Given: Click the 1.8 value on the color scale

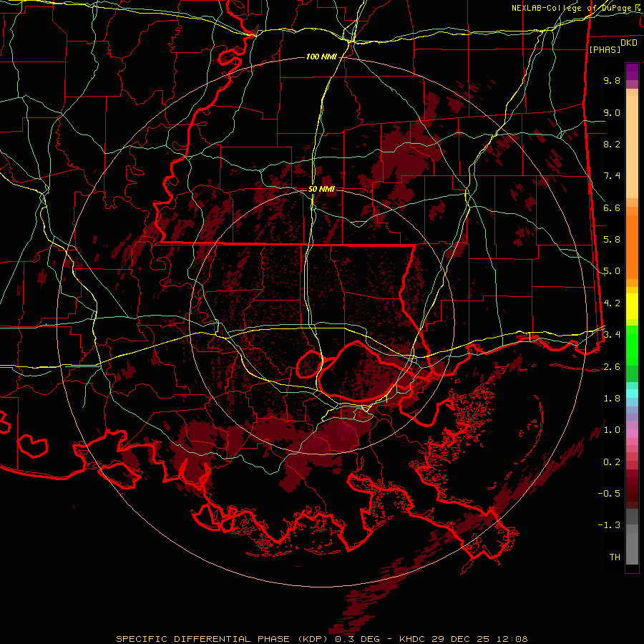Looking at the screenshot, I should point(612,399).
